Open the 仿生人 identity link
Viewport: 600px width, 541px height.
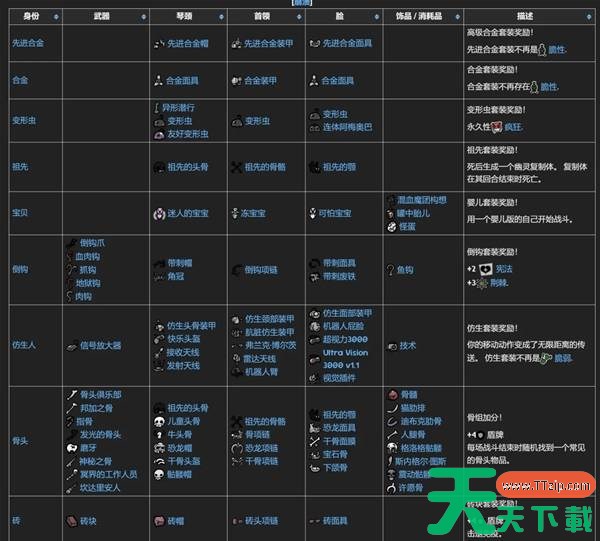click(x=24, y=345)
